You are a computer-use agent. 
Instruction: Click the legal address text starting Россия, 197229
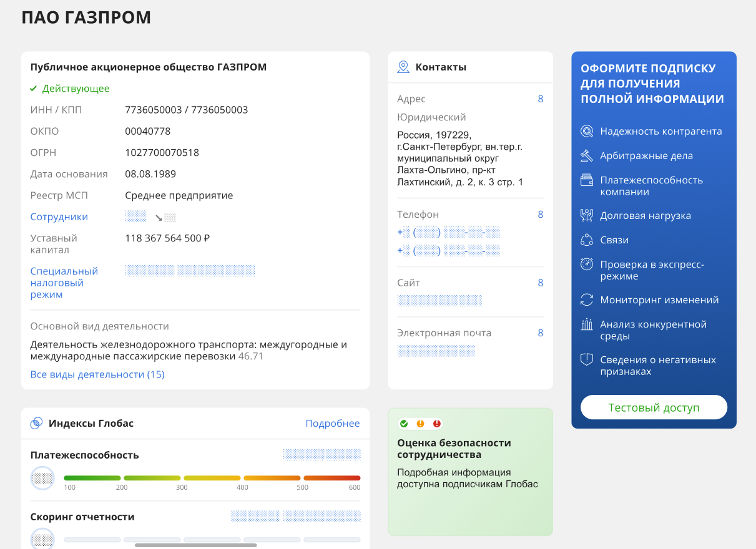click(x=461, y=158)
